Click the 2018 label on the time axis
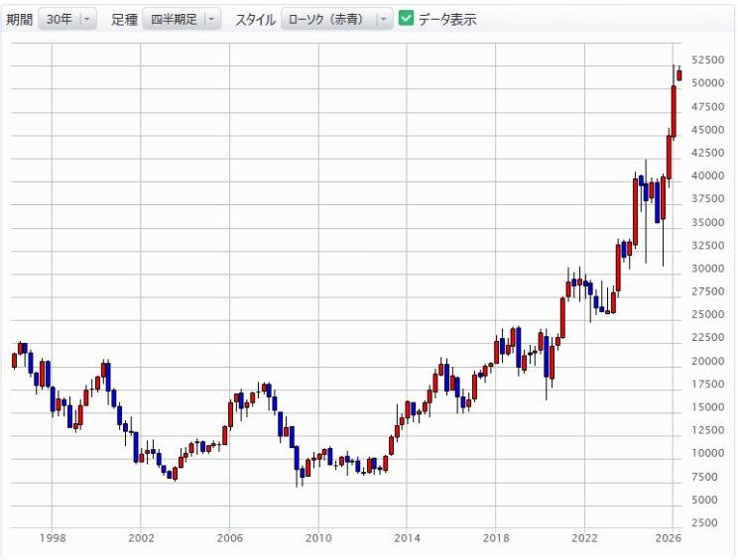The width and height of the screenshot is (738, 560). coord(495,538)
